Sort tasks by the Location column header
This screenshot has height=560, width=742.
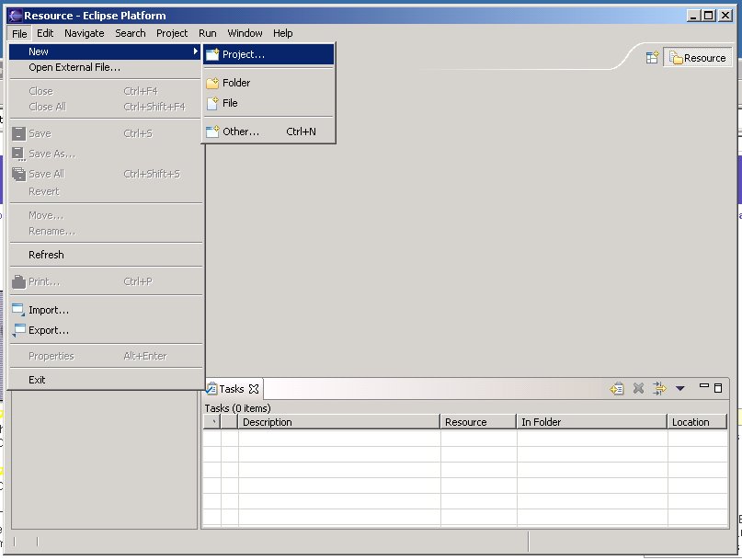[x=697, y=422]
